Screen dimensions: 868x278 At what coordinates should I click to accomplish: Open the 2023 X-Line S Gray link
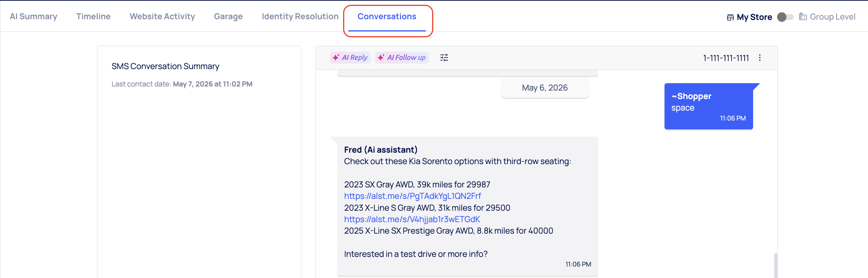click(412, 219)
